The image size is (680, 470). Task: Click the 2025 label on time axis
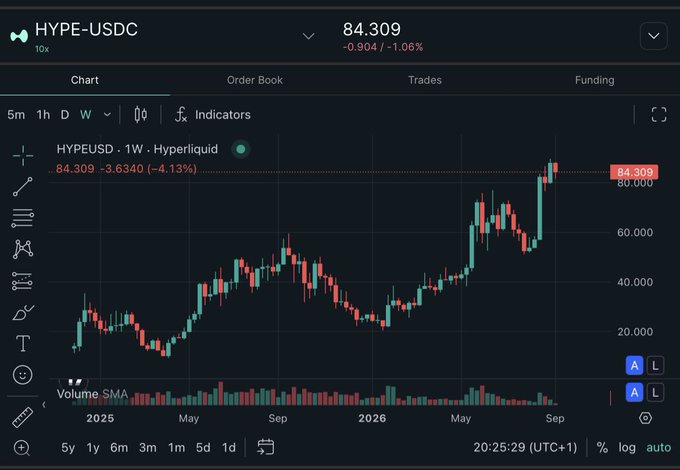pos(100,418)
